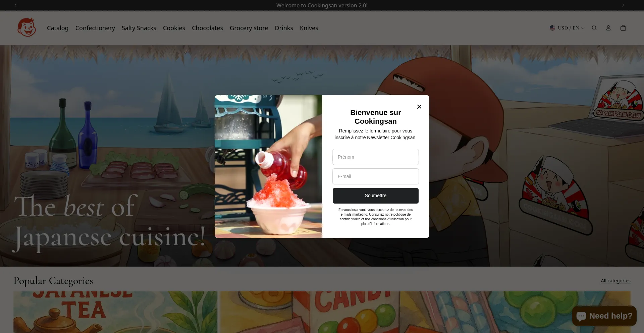
Task: Follow the All categories link
Action: point(615,281)
